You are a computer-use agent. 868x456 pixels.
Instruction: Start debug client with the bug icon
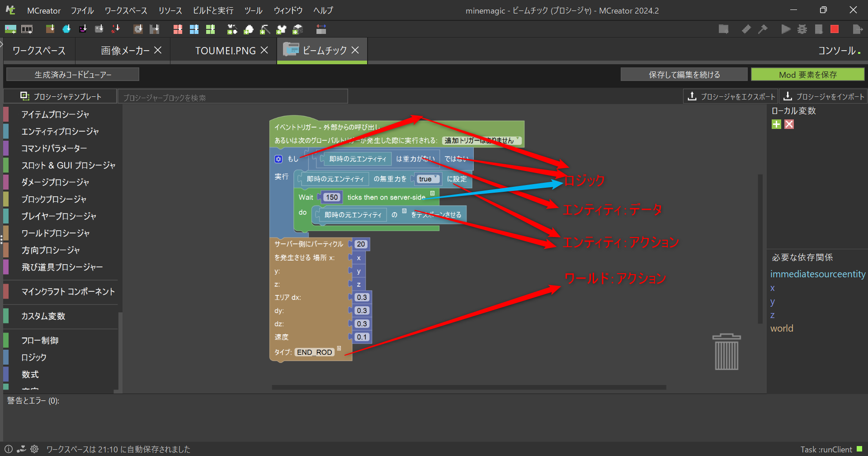coord(802,29)
